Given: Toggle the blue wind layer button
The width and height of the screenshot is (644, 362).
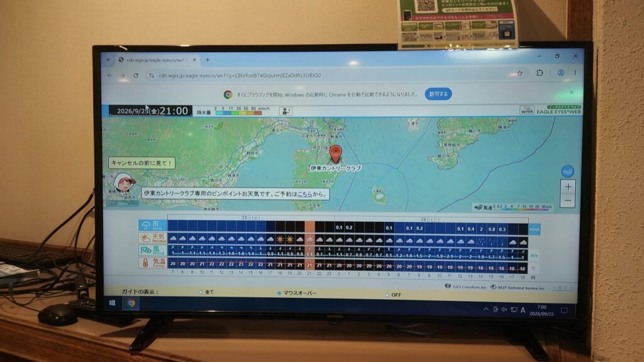Looking at the screenshot, I should point(568,171).
